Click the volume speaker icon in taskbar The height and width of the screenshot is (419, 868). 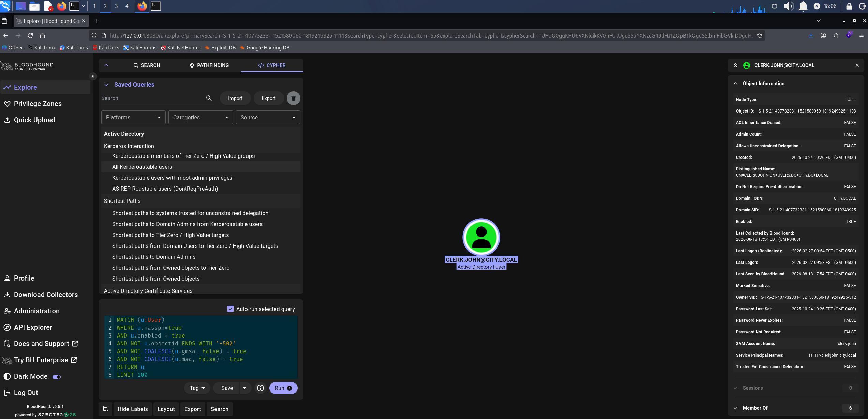coord(789,6)
